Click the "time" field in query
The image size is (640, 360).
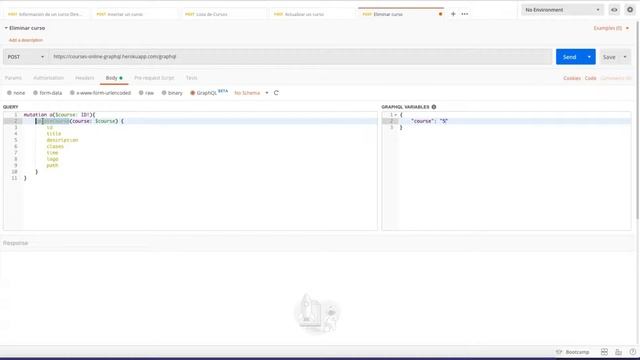(x=52, y=153)
